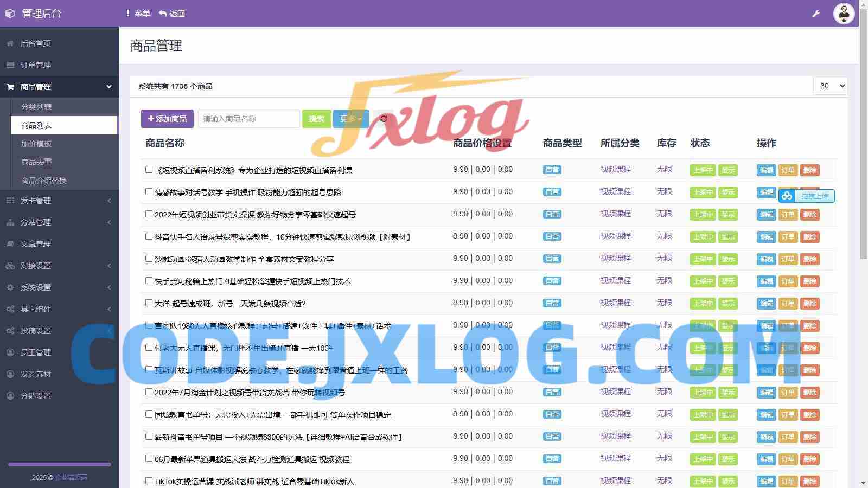Expand the 发卡管理 sidebar menu

click(x=60, y=201)
